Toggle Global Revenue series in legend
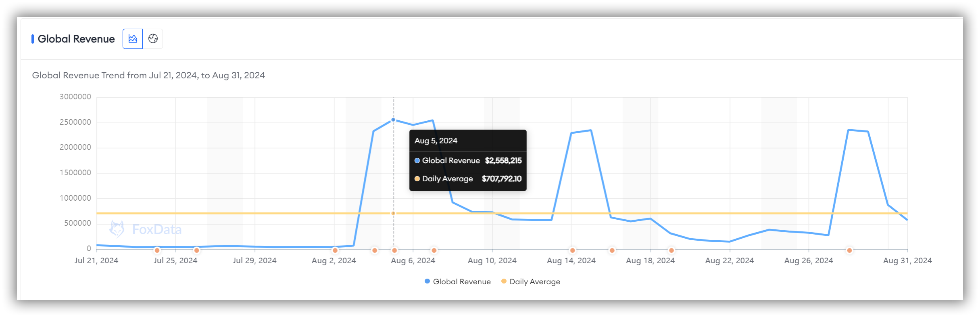980x317 pixels. (x=458, y=281)
